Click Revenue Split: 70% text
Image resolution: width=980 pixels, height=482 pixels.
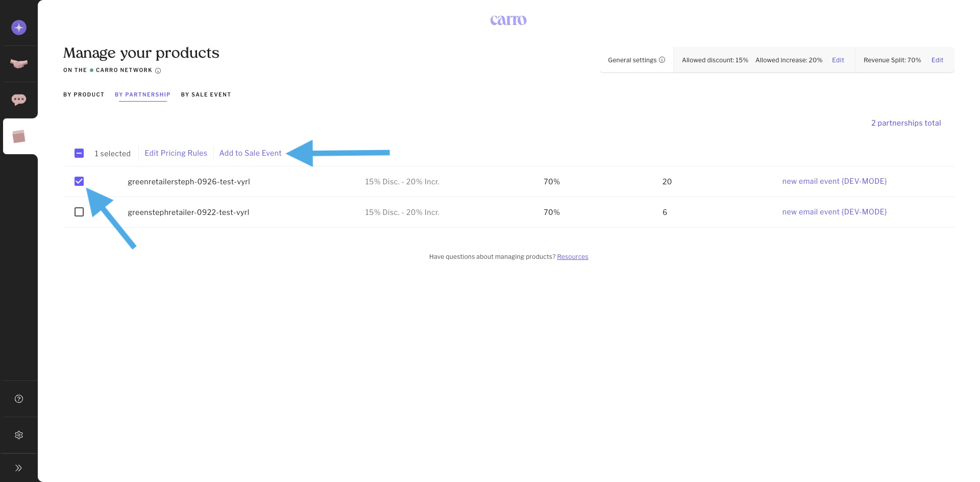coord(892,60)
